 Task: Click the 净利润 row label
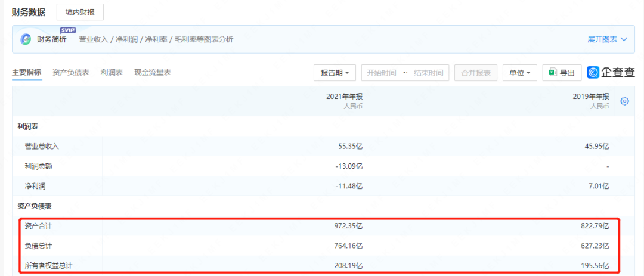click(x=35, y=186)
